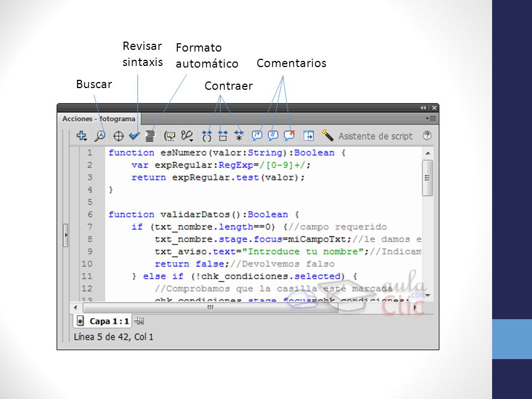532x399 pixels.
Task: Click the vertical scrollbar up arrow
Action: [428, 154]
